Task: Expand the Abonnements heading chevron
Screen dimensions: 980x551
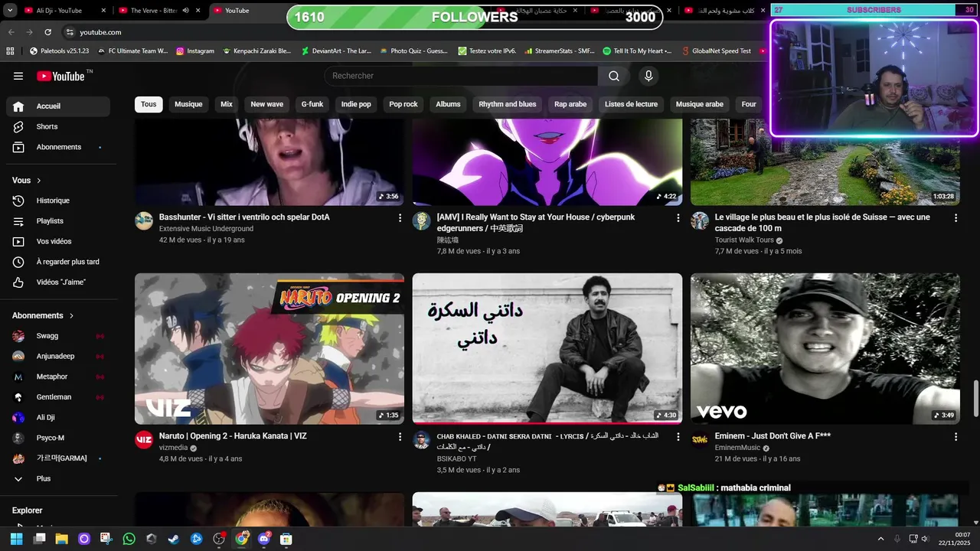Action: tap(72, 315)
